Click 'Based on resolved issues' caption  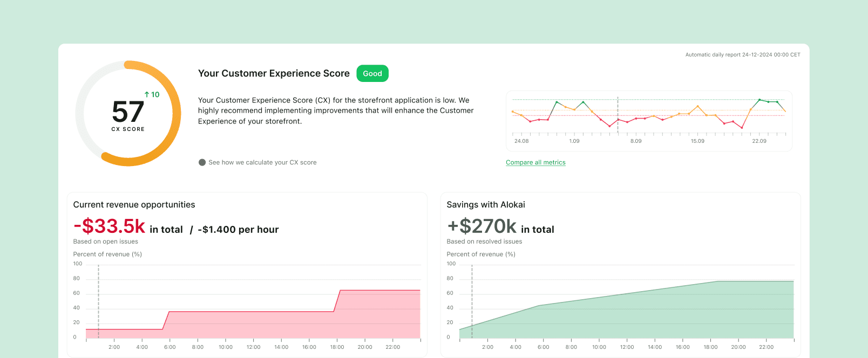pyautogui.click(x=484, y=242)
